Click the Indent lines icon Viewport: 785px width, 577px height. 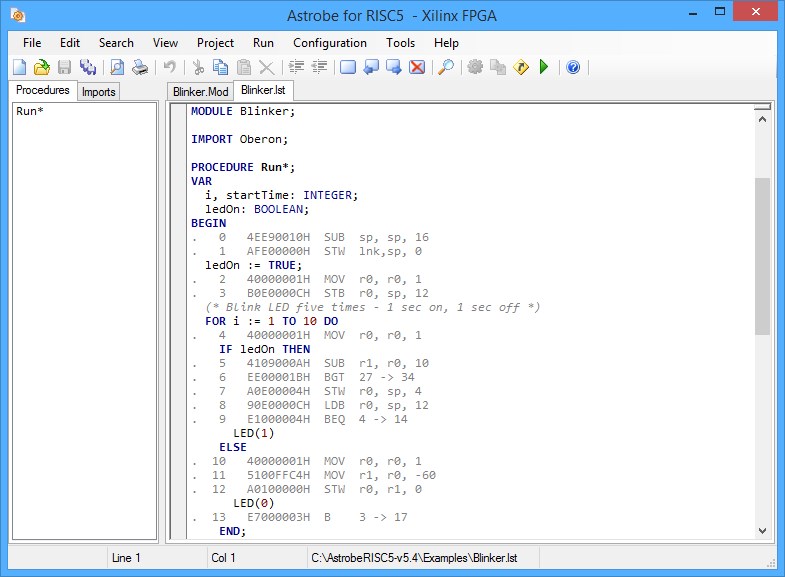click(296, 67)
